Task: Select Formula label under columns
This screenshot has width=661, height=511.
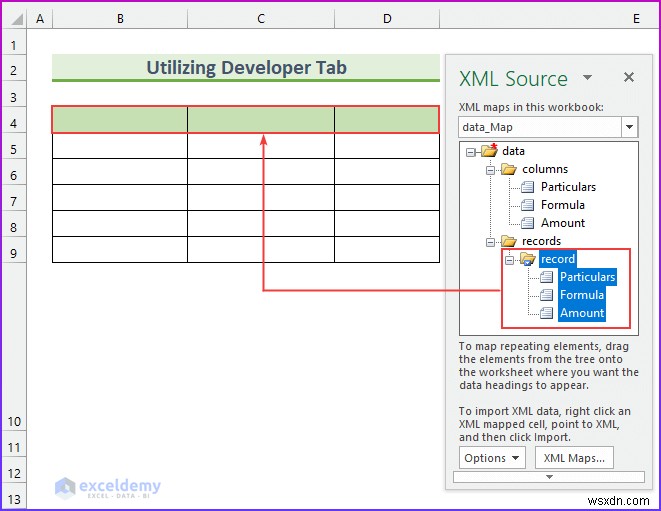Action: [x=563, y=205]
